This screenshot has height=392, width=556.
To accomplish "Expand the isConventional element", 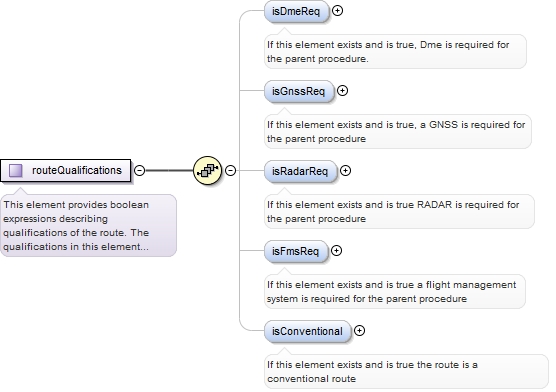I will [360, 331].
